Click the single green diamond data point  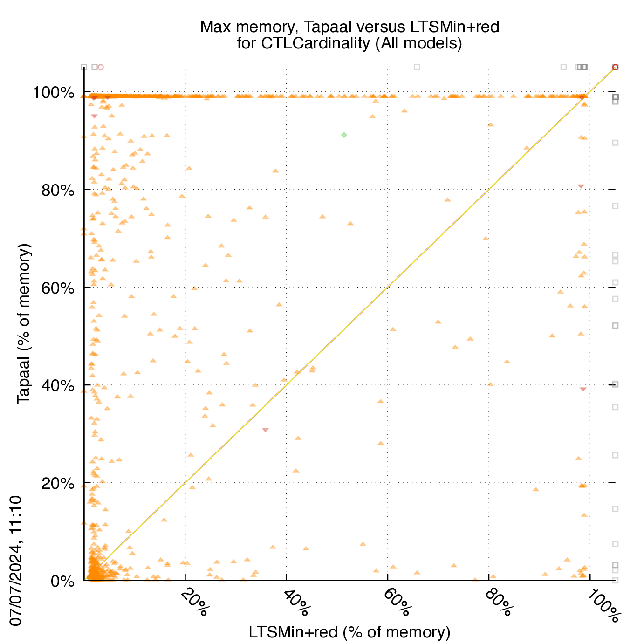point(344,135)
